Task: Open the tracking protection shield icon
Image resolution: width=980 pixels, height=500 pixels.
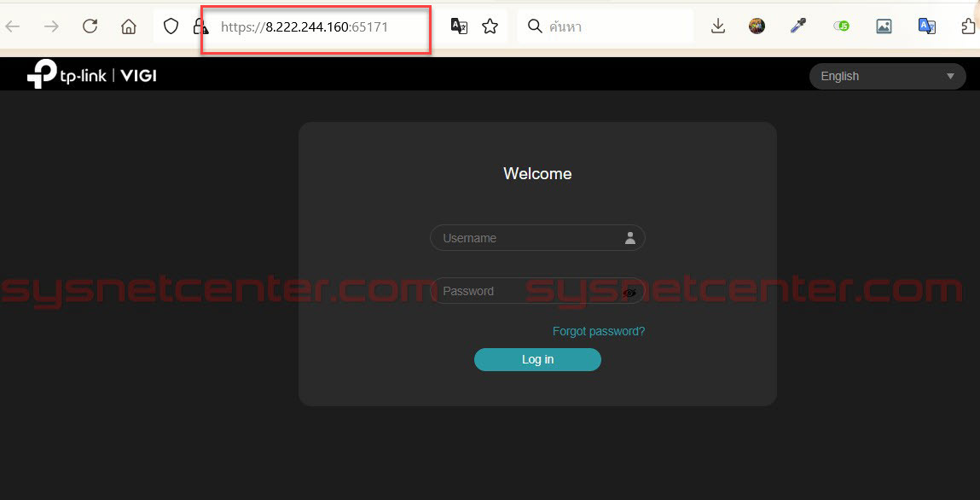Action: click(171, 26)
